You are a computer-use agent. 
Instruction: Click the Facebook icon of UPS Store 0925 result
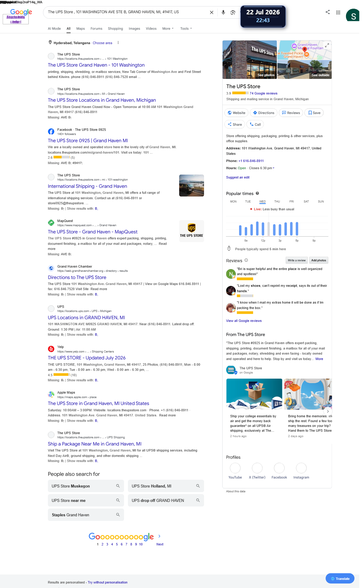51,131
